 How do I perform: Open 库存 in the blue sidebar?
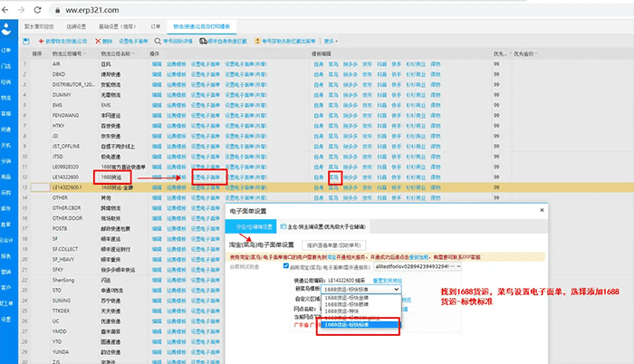pos(5,208)
